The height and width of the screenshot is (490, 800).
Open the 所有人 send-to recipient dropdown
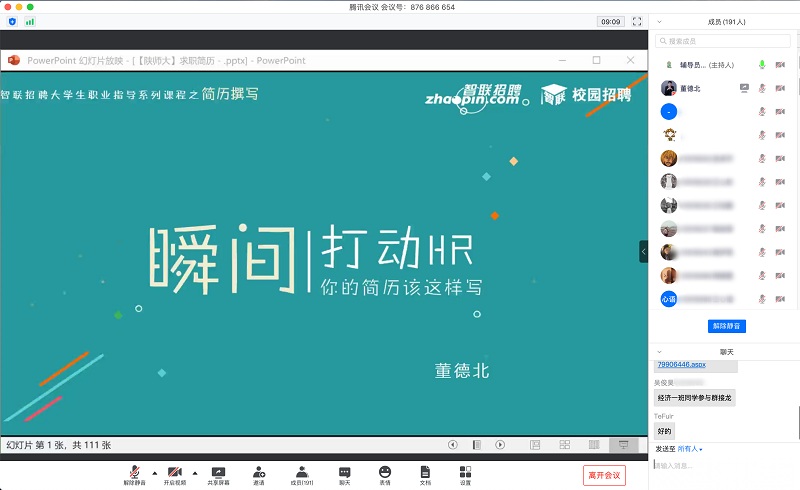point(692,449)
